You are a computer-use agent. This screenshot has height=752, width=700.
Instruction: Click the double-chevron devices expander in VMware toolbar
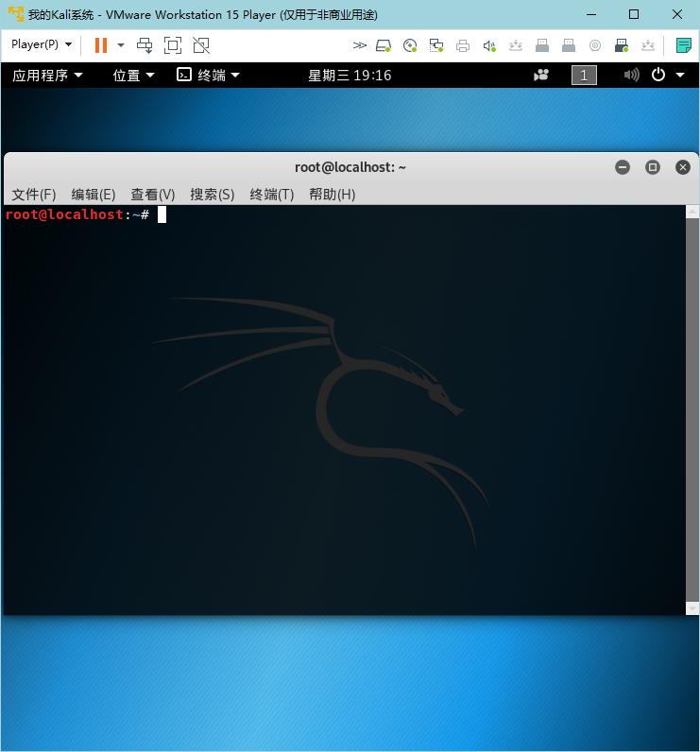point(359,45)
